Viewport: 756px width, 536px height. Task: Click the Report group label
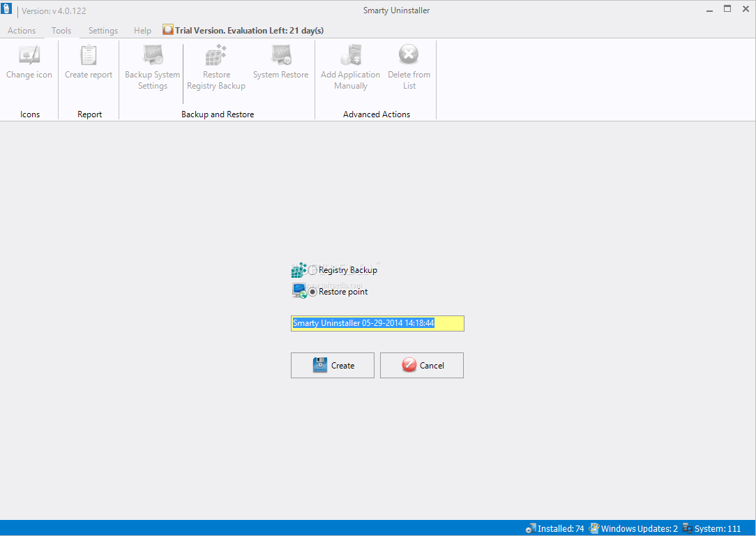pos(90,114)
